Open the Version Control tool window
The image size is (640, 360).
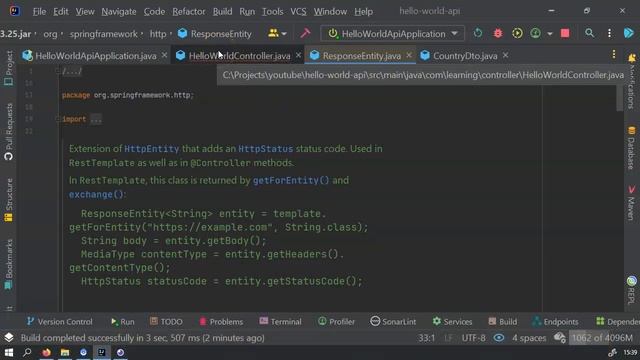pos(60,322)
